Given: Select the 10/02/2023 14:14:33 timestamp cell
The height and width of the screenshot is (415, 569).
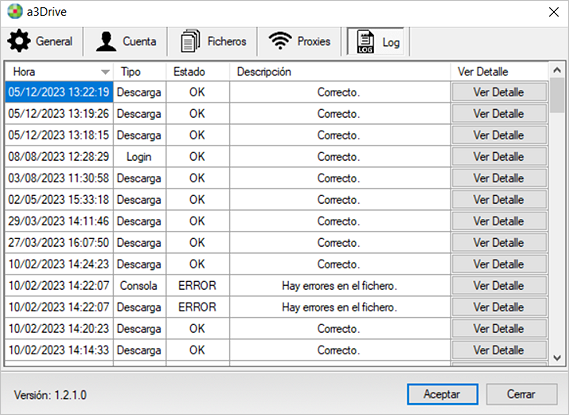Looking at the screenshot, I should tap(59, 350).
